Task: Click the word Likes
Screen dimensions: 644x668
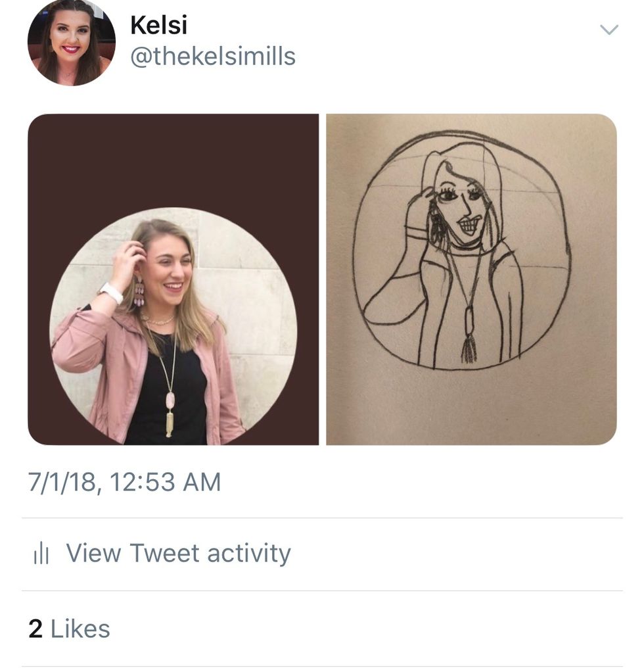Action: [x=80, y=629]
